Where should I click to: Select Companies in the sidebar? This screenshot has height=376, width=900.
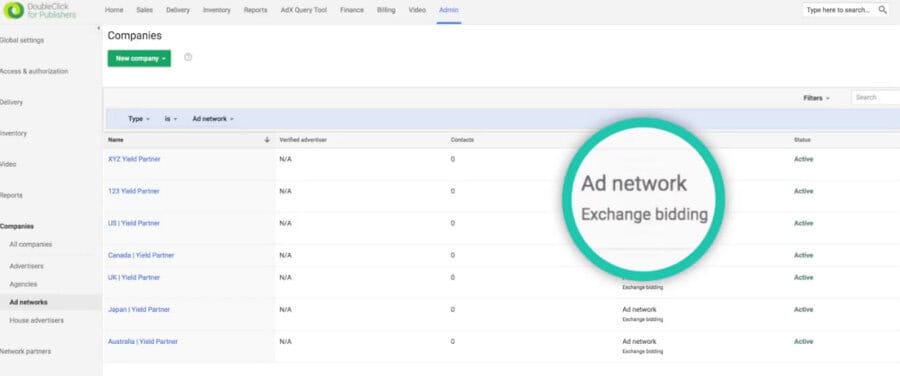(x=17, y=226)
